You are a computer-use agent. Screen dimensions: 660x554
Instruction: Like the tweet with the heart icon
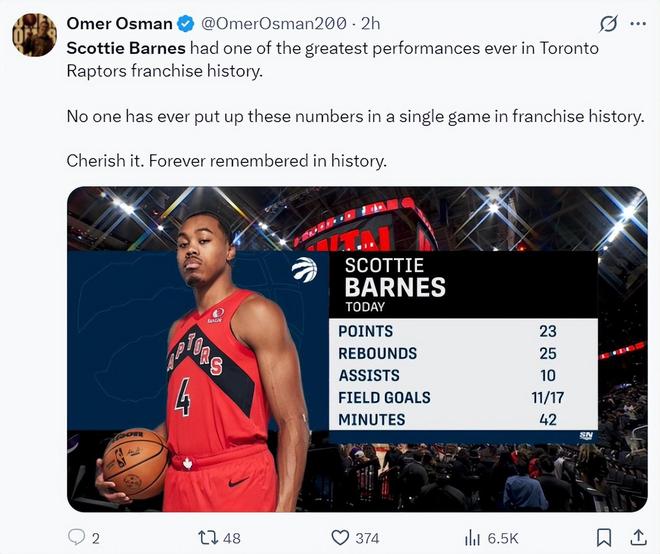coord(340,538)
